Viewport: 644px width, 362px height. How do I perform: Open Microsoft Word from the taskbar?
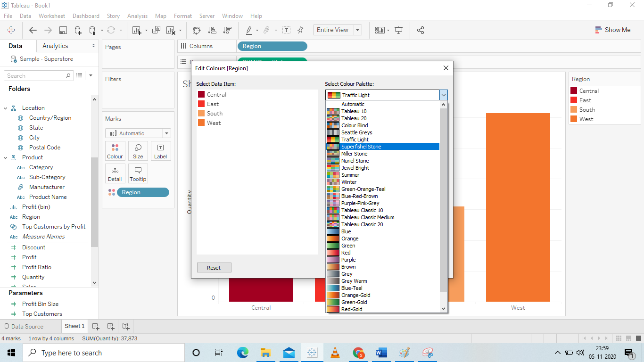[381, 353]
